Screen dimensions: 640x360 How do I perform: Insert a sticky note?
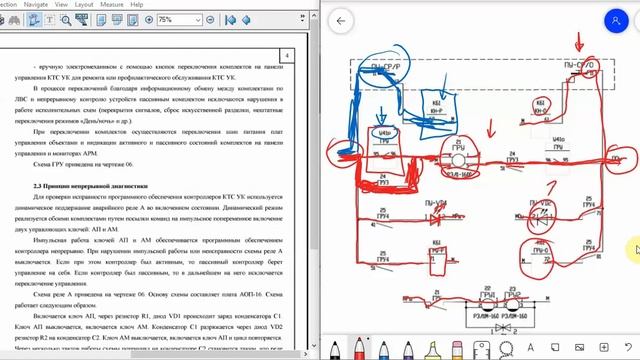(x=555, y=347)
